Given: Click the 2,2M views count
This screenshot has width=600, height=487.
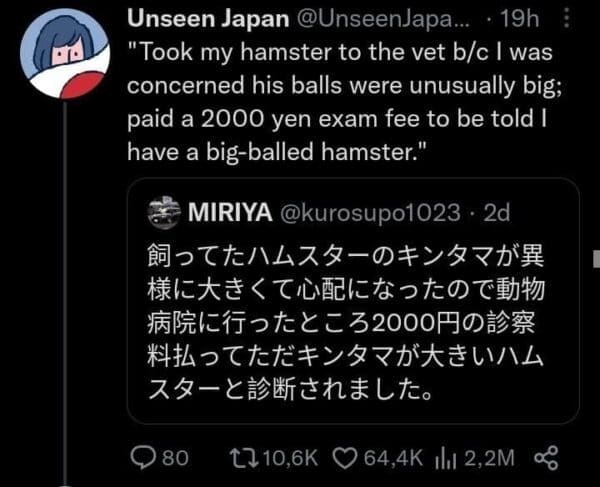Looking at the screenshot, I should click(x=492, y=458).
